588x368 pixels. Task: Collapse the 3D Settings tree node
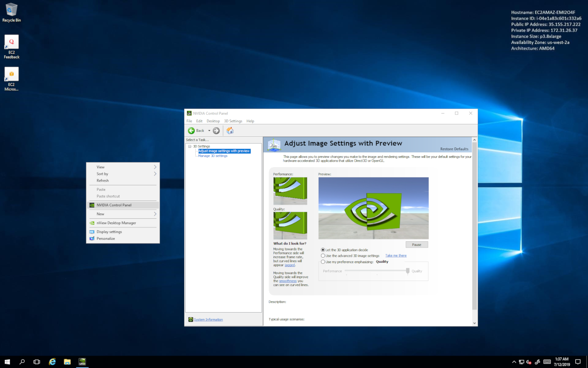[189, 146]
